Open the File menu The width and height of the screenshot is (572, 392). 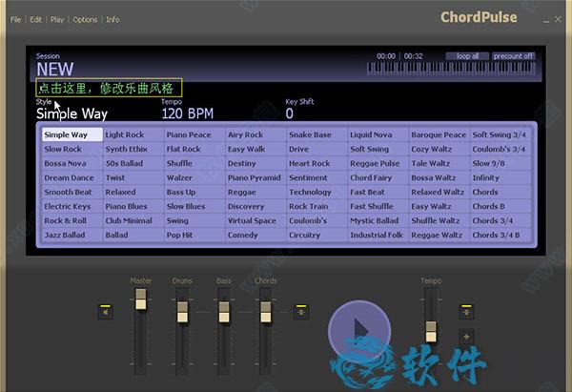click(x=16, y=19)
